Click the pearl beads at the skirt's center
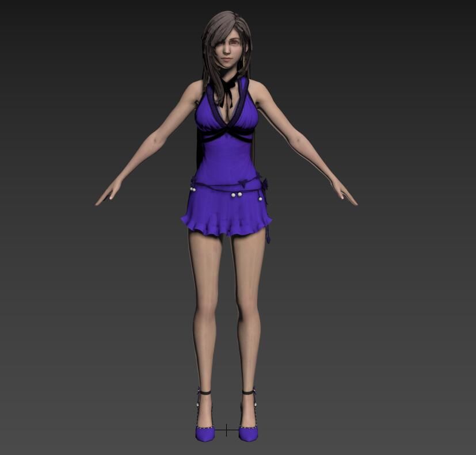The image size is (476, 455). pos(235,195)
